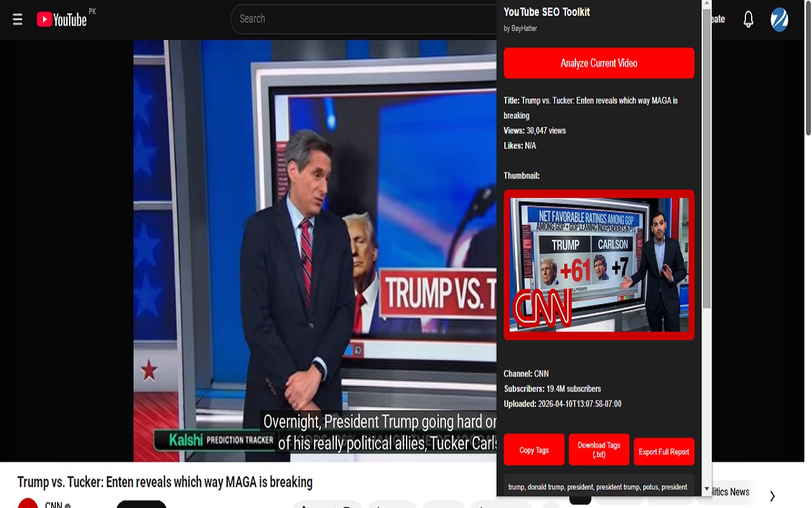Click the 'Subscribers: 19.4M subscribers' line
Viewport: 812px width, 508px height.
[552, 389]
